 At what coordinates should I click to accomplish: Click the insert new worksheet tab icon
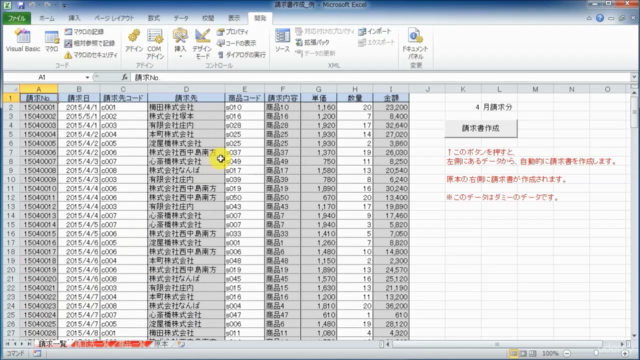tap(181, 344)
